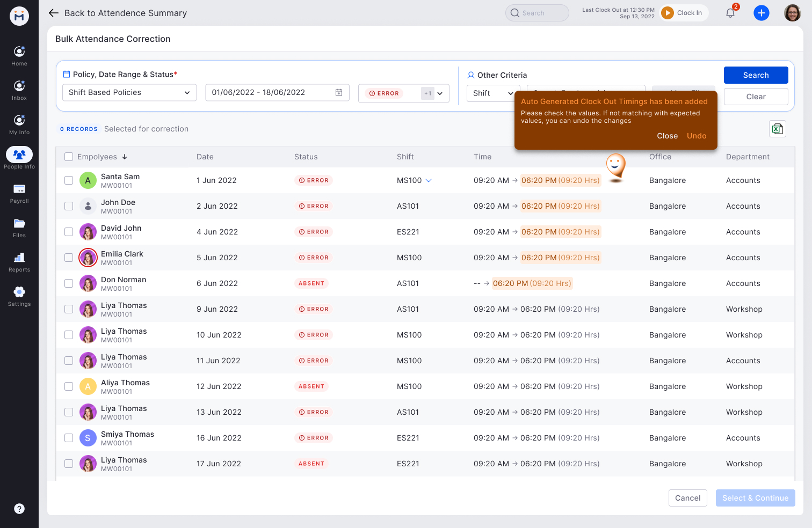Expand the MS100 shift selector for Santa Sam

point(429,180)
